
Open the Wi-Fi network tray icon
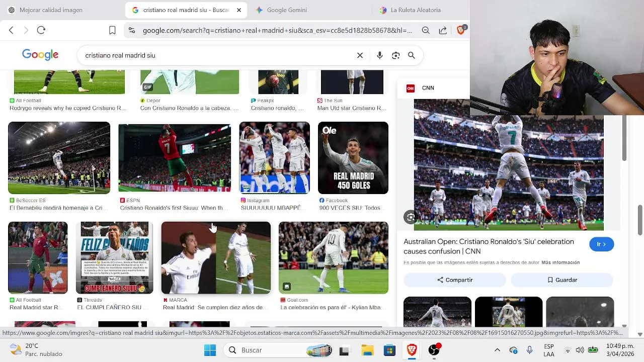[568, 350]
